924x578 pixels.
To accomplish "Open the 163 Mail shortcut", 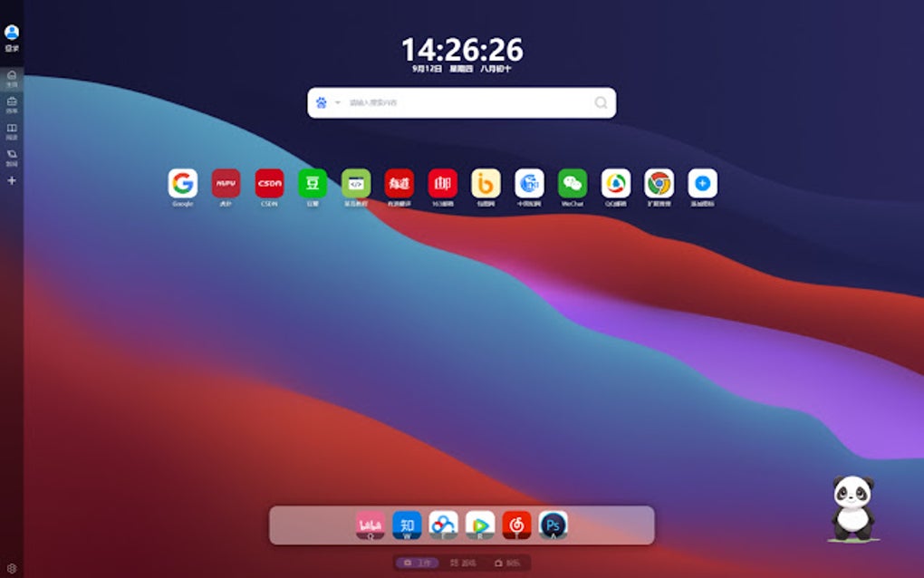I will [x=442, y=186].
